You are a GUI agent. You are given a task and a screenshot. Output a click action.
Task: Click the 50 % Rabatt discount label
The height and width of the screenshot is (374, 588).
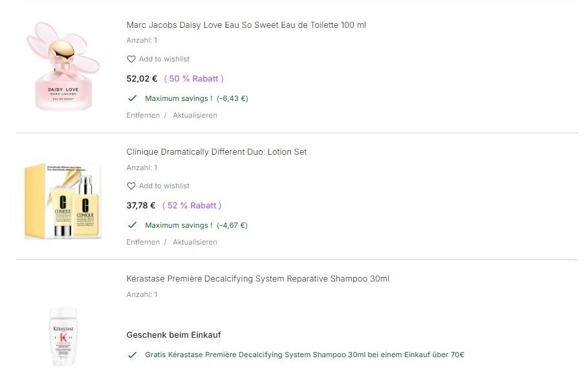coord(194,79)
